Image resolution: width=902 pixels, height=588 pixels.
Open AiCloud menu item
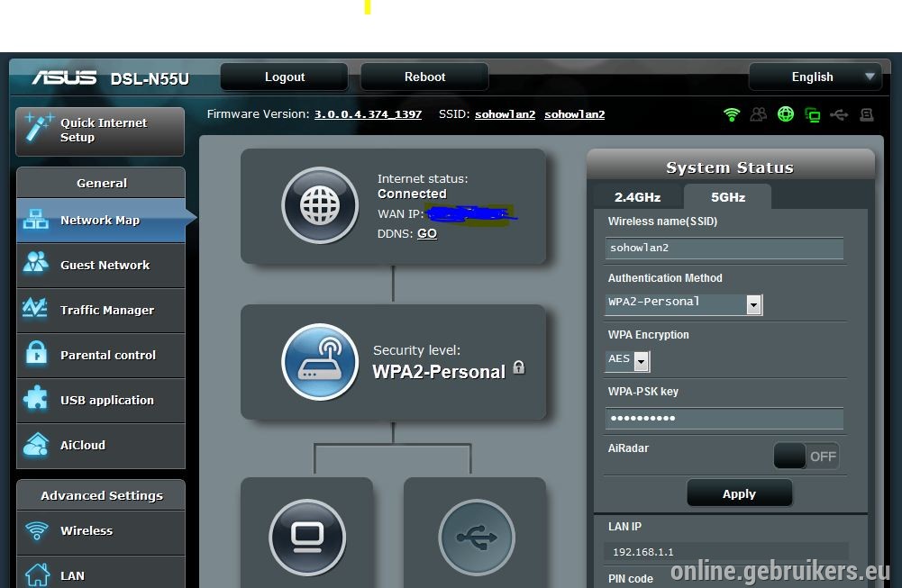101,445
